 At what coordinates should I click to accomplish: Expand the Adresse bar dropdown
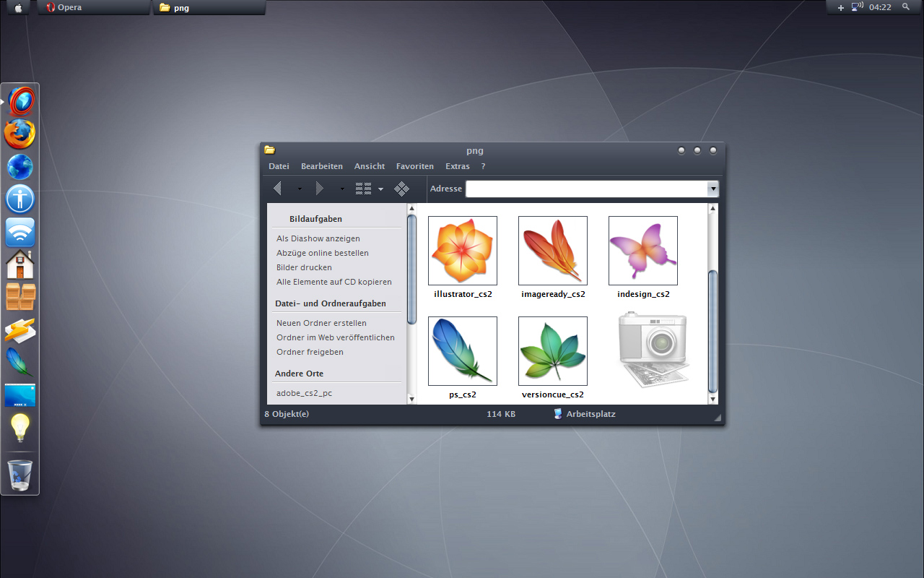click(713, 189)
